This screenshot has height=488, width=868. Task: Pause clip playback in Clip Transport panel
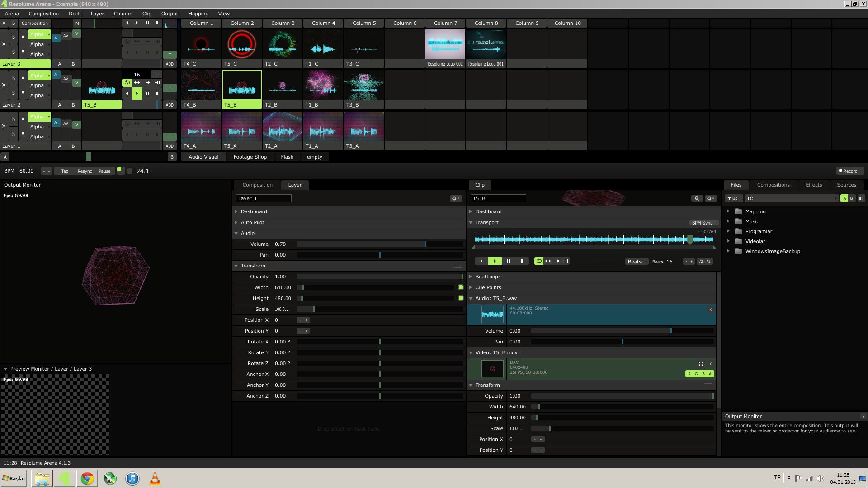[508, 261]
